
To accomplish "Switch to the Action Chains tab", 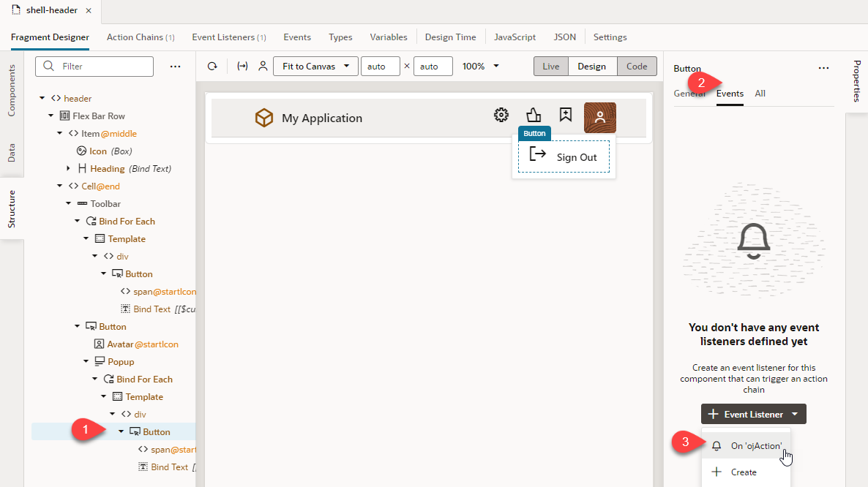I will point(140,37).
